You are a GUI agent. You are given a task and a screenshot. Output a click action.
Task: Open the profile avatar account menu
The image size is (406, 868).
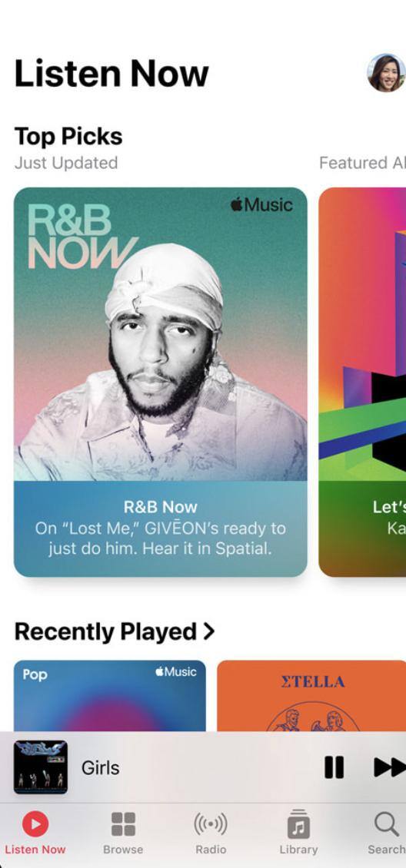387,72
